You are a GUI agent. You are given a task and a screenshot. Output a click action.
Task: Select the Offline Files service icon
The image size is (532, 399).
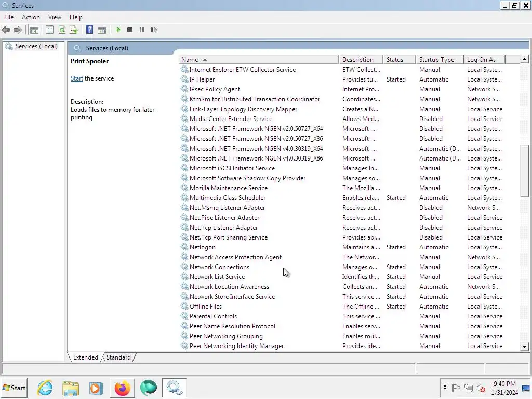tap(184, 306)
